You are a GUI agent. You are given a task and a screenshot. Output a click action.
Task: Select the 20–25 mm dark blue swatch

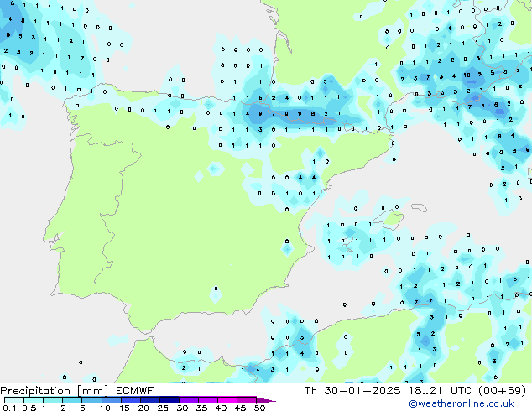[x=149, y=400]
